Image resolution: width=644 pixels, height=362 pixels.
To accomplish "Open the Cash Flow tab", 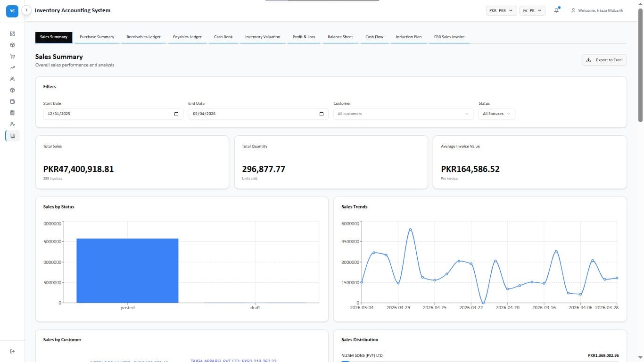I will tap(374, 37).
